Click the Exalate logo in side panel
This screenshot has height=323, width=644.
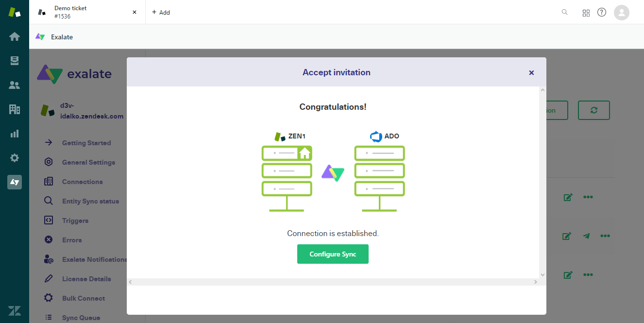[x=74, y=74]
